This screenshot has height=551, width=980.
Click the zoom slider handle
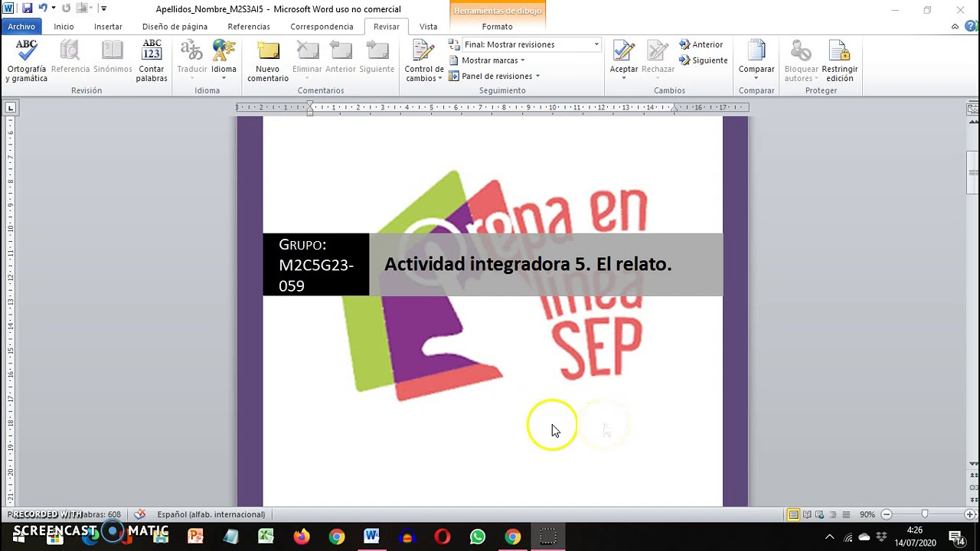coord(925,514)
